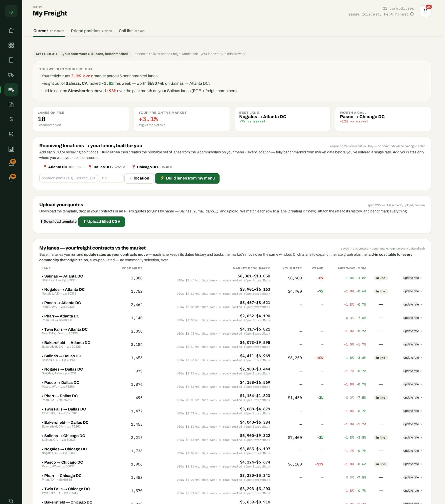
Task: Expand the Nogales → Atlanta DC lane
Action: point(63,290)
